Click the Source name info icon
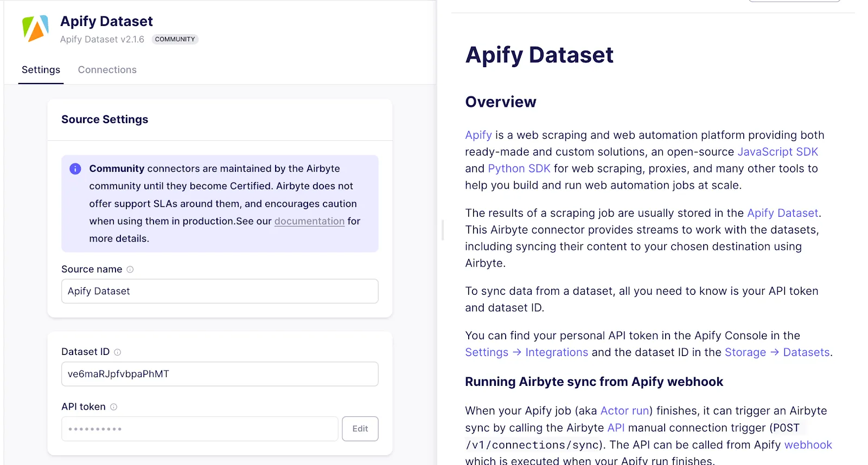Screen dimensions: 868x465 (130, 269)
